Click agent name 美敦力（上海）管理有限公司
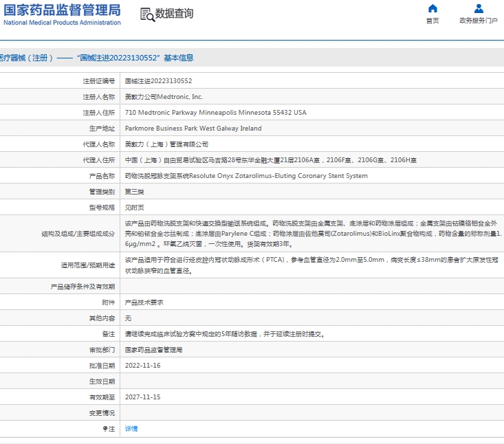504x444 pixels. click(166, 144)
